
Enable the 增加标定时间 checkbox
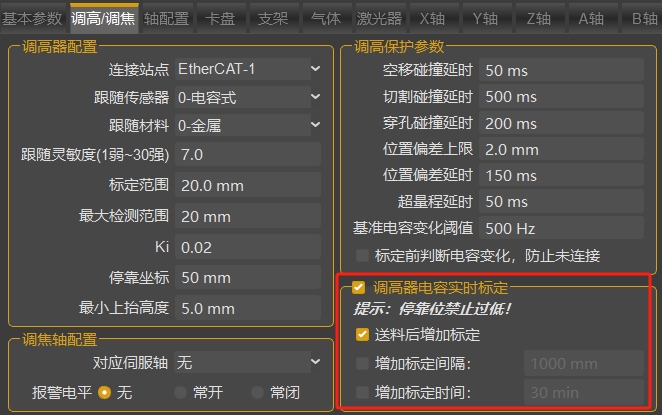(362, 392)
